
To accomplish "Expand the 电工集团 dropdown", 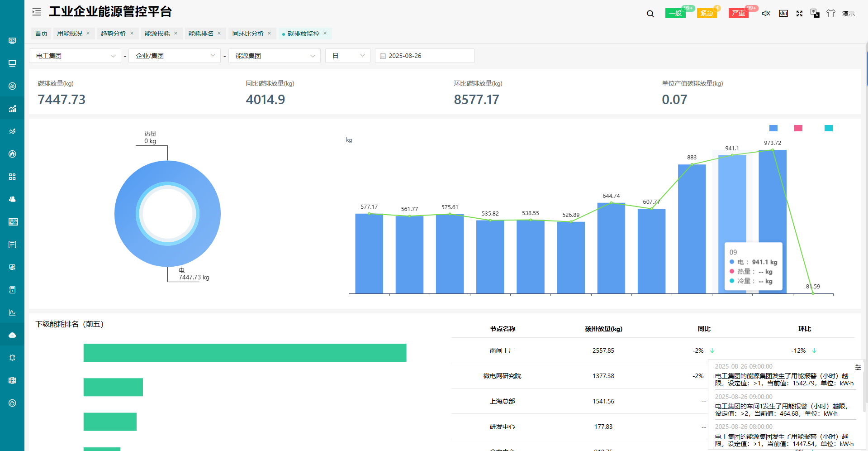I will tap(75, 56).
